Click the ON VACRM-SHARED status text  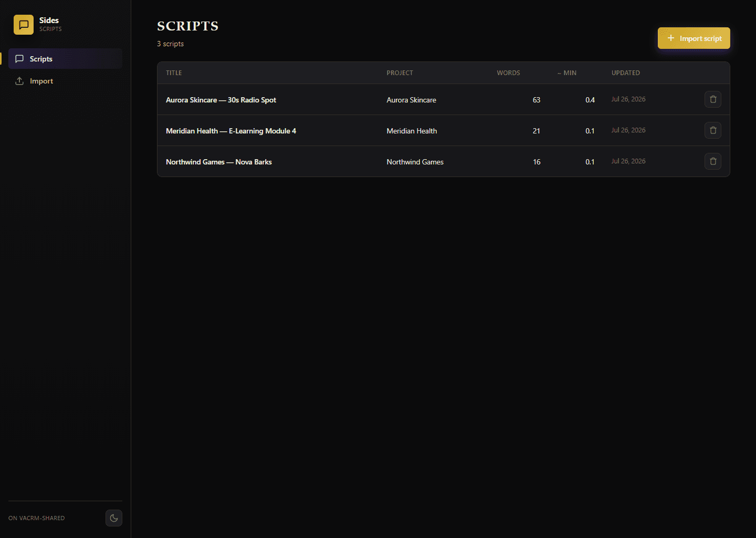pyautogui.click(x=37, y=518)
